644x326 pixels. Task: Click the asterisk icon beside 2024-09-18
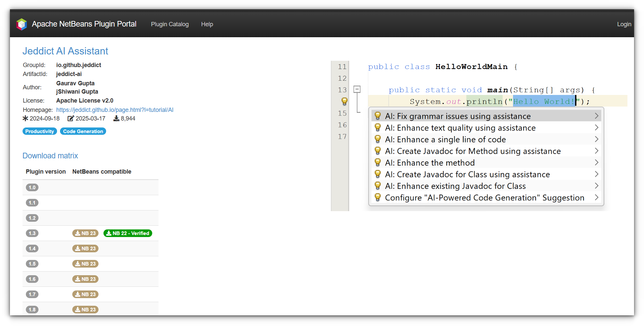point(26,119)
